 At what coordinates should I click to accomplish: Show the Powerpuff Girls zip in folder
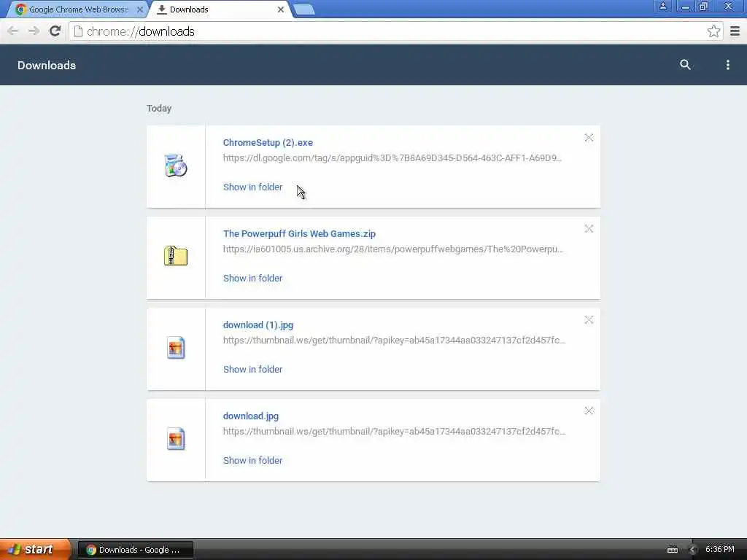252,278
